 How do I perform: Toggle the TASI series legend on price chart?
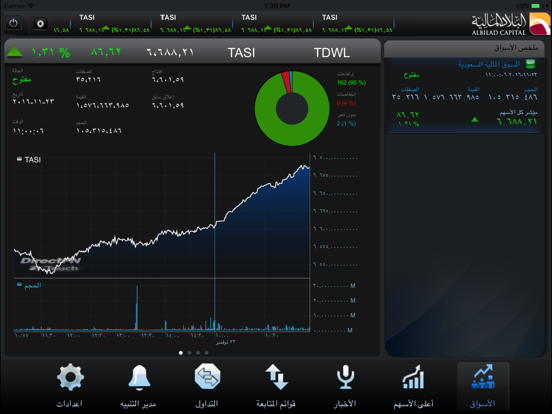[x=29, y=159]
